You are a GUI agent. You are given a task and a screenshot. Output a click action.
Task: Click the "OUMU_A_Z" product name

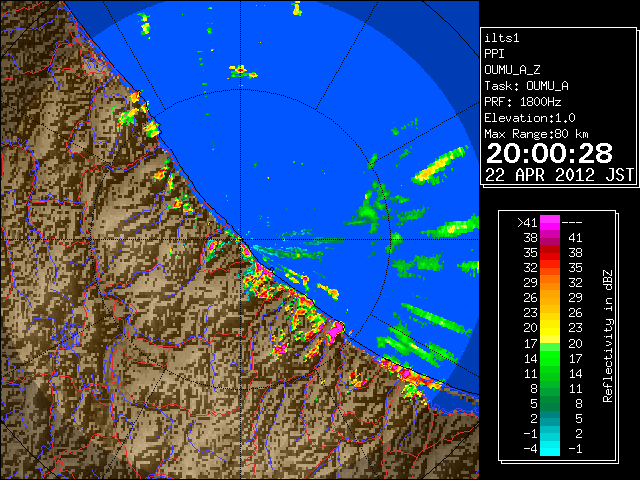[x=512, y=70]
